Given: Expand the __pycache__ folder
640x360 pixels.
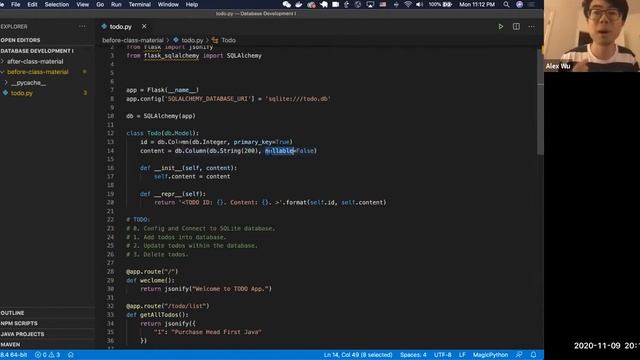Looking at the screenshot, I should coord(29,82).
